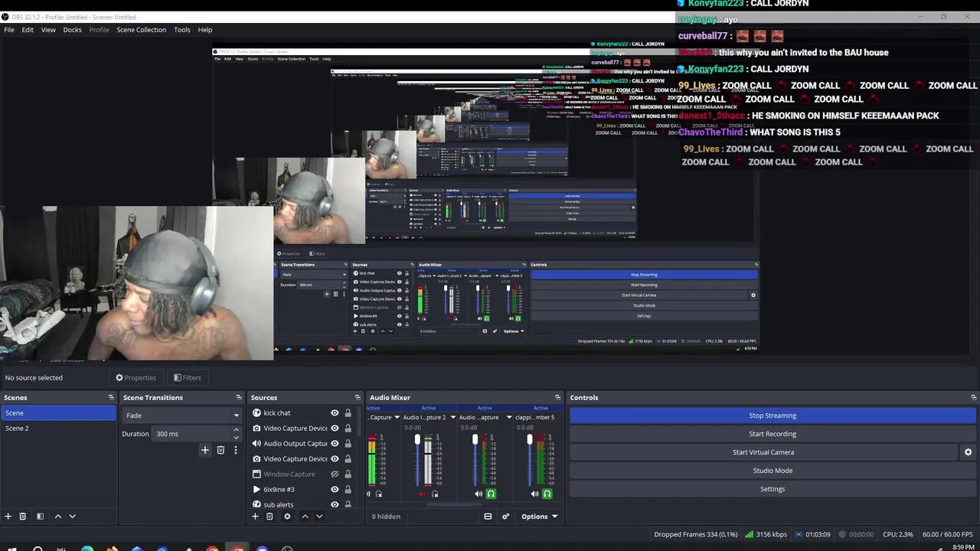Open the Tools menu

pos(181,30)
